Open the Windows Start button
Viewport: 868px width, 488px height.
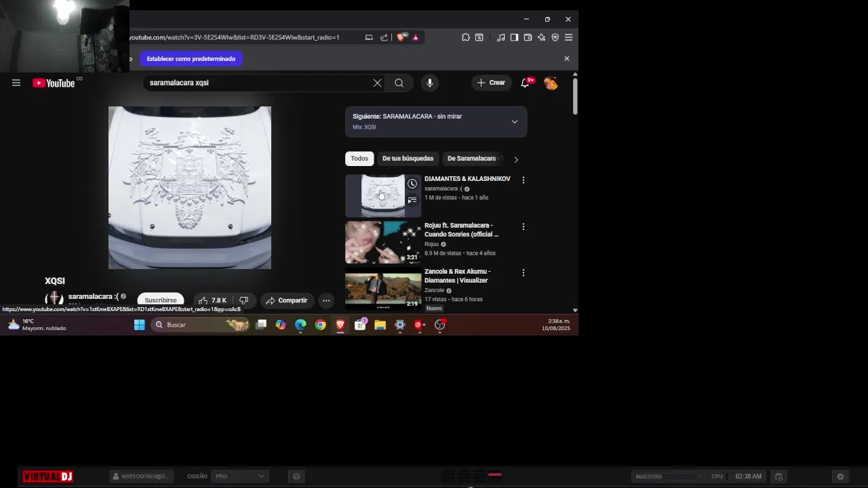[x=139, y=325]
